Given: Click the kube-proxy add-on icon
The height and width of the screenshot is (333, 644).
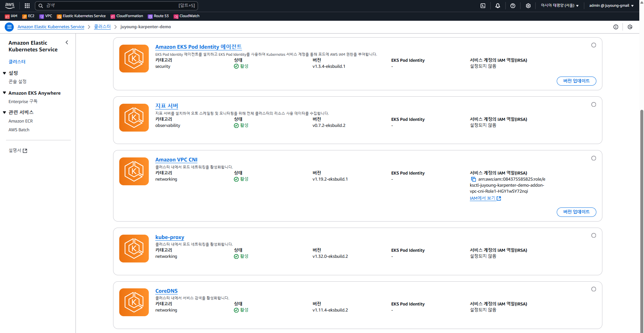Looking at the screenshot, I should point(134,248).
